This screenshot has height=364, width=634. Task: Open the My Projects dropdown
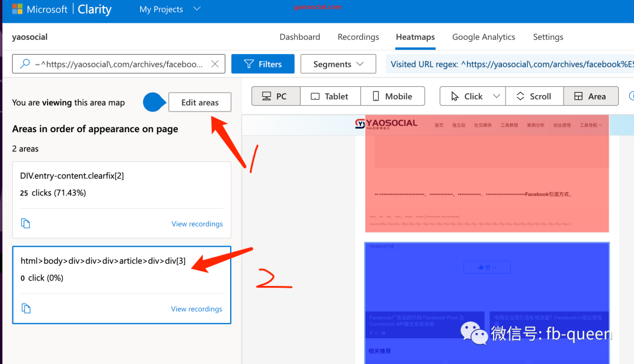[170, 9]
